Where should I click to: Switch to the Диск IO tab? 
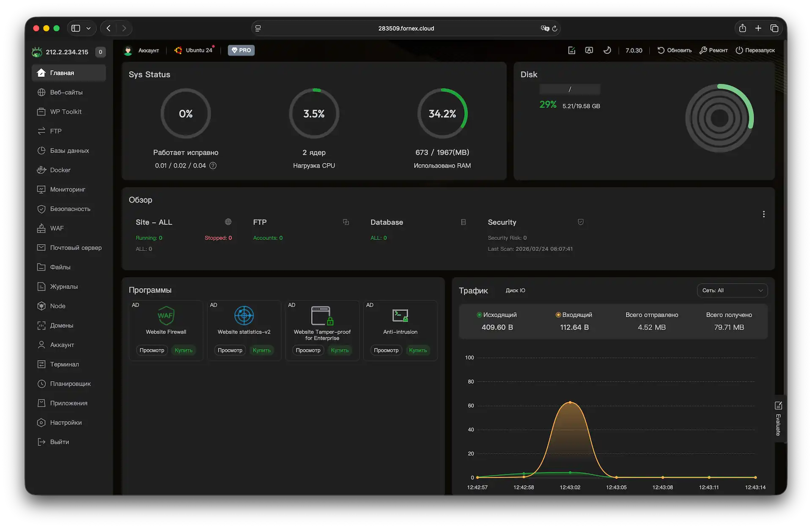click(515, 291)
